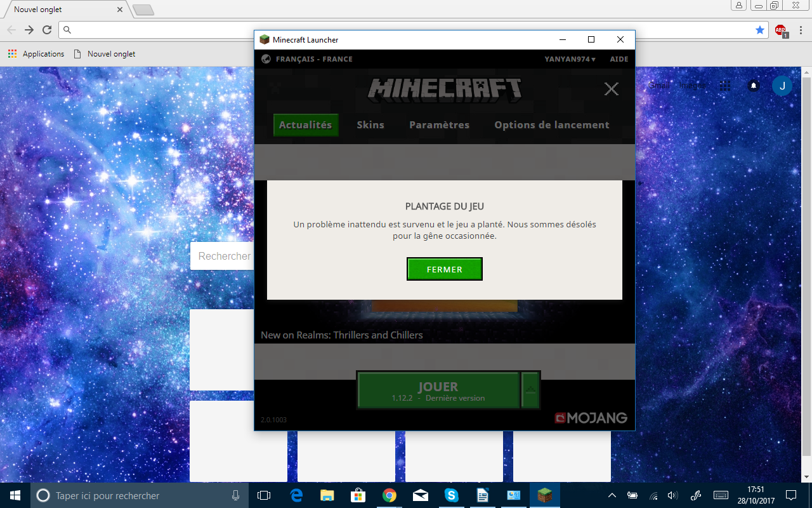Screen dimensions: 812x508
Task: Click the bookmark star in Chrome
Action: (x=760, y=30)
